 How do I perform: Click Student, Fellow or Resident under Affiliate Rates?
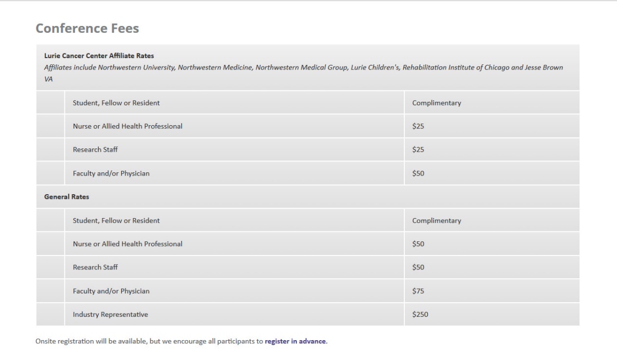pyautogui.click(x=116, y=103)
